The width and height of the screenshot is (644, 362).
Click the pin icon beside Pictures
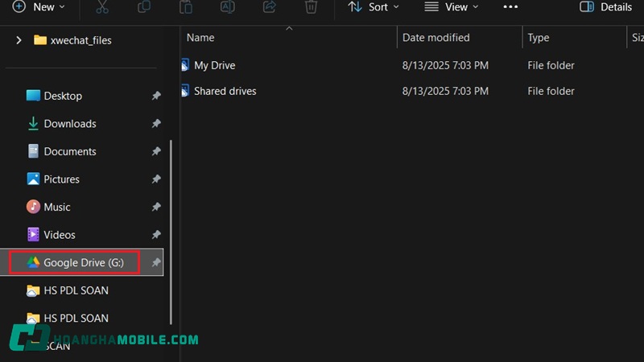156,179
